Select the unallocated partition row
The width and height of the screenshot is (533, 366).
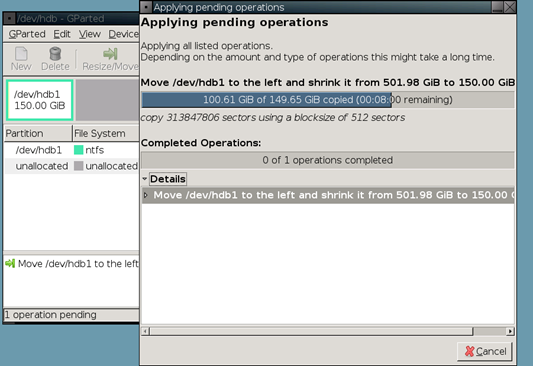[x=71, y=166]
